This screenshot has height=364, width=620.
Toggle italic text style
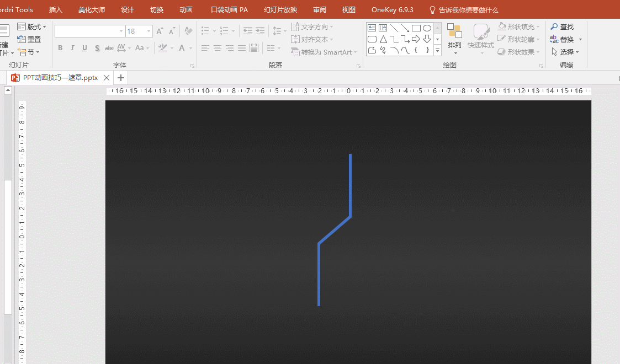tap(72, 48)
